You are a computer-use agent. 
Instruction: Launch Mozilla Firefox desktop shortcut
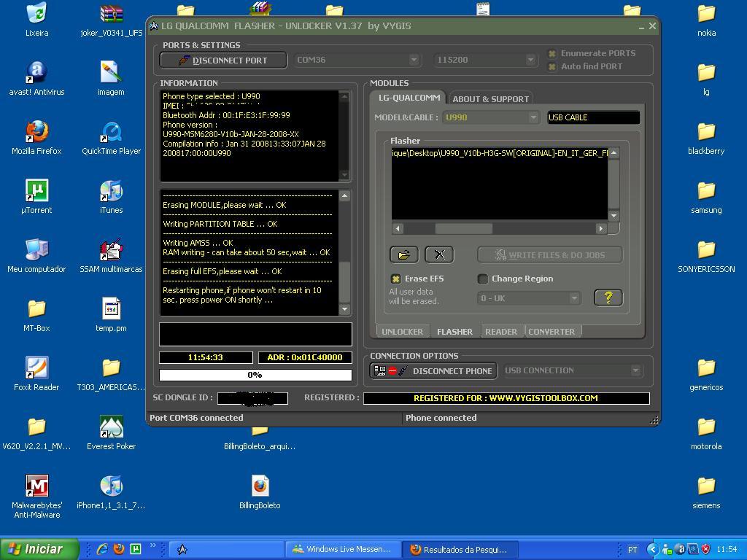36,131
